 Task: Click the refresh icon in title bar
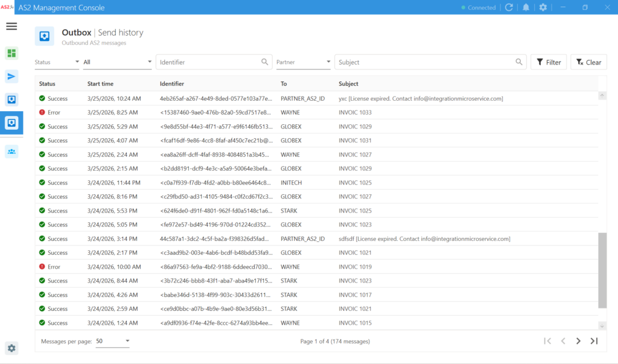tap(509, 8)
